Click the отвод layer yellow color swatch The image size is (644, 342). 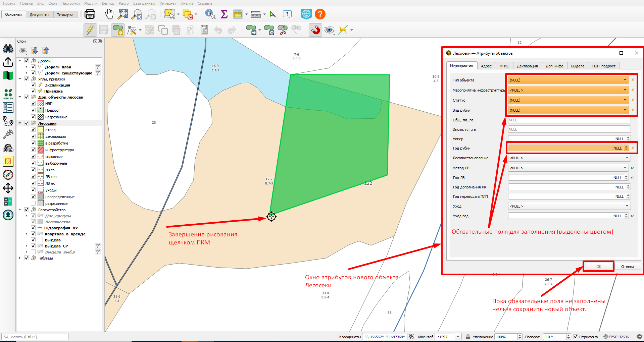coord(41,130)
